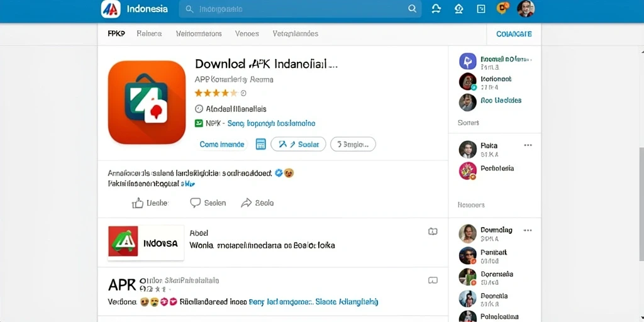Open Roo Iladdes profile avatar

(467, 103)
